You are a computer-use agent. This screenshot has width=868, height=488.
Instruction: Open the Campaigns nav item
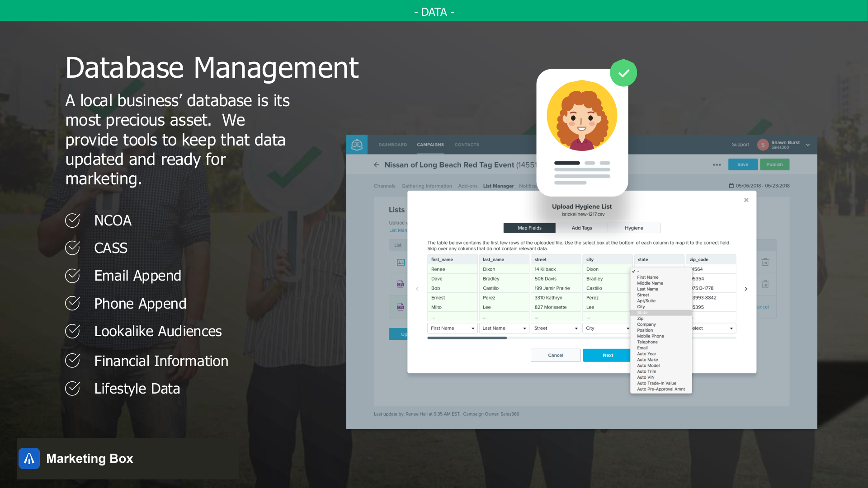[x=430, y=145]
